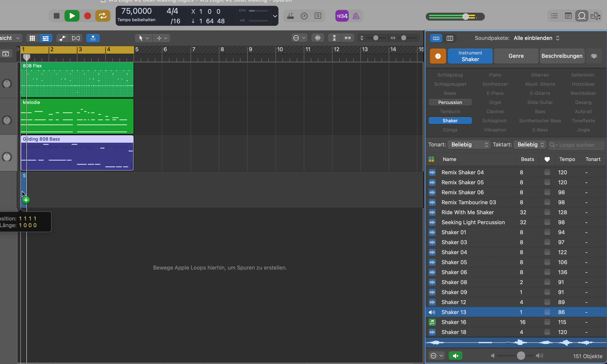The image size is (607, 364).
Task: Open the Tuner icon
Action: pyautogui.click(x=304, y=16)
